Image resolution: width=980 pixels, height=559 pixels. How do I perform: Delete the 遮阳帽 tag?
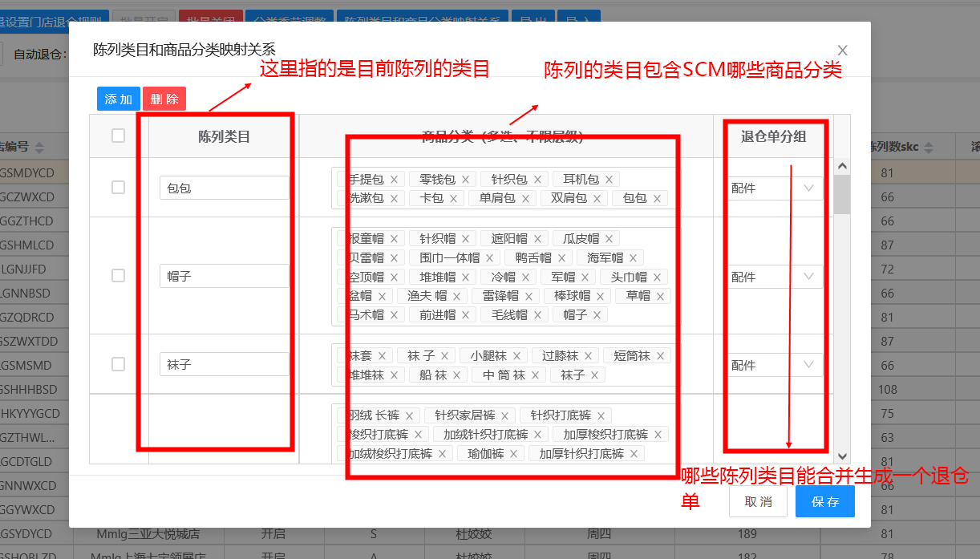(x=537, y=239)
